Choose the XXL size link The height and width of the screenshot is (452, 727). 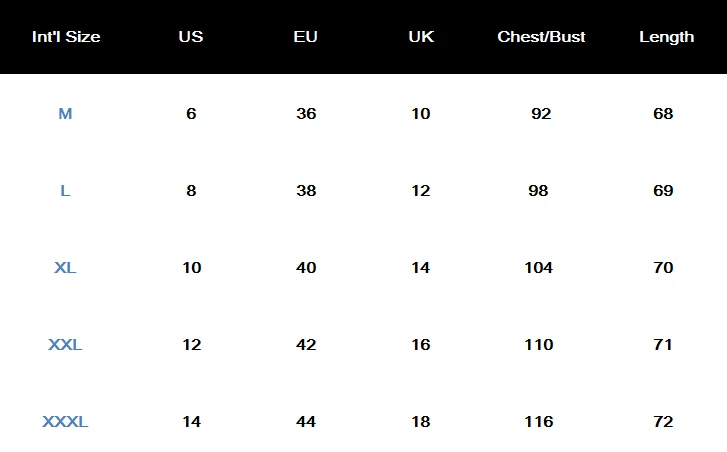(x=65, y=344)
